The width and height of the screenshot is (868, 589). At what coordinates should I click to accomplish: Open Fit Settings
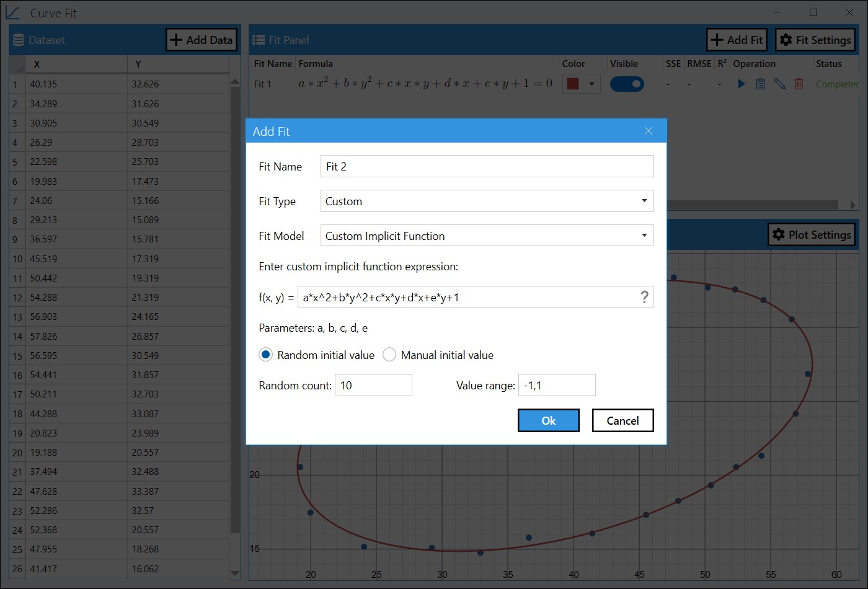click(x=815, y=40)
